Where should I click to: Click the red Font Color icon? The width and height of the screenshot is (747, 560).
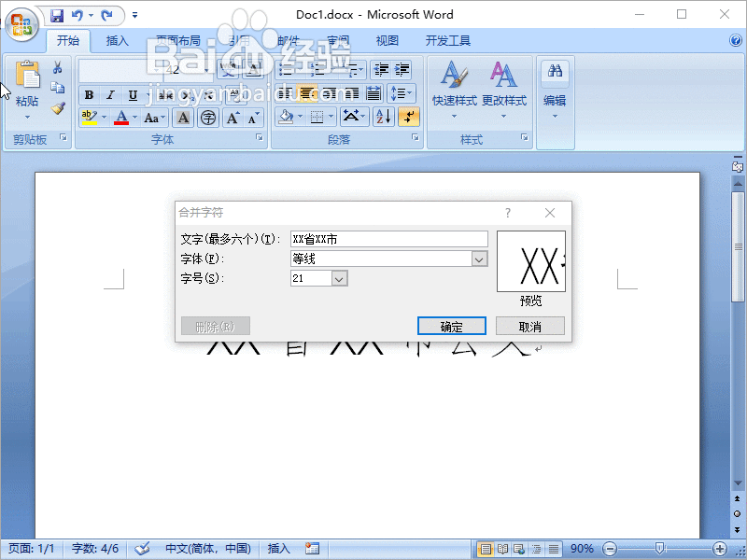(x=120, y=118)
